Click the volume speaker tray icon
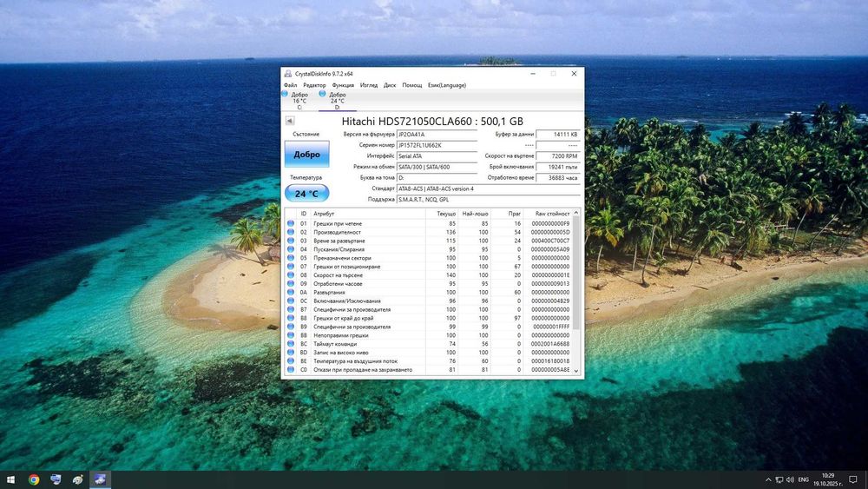The width and height of the screenshot is (868, 489). click(x=790, y=479)
